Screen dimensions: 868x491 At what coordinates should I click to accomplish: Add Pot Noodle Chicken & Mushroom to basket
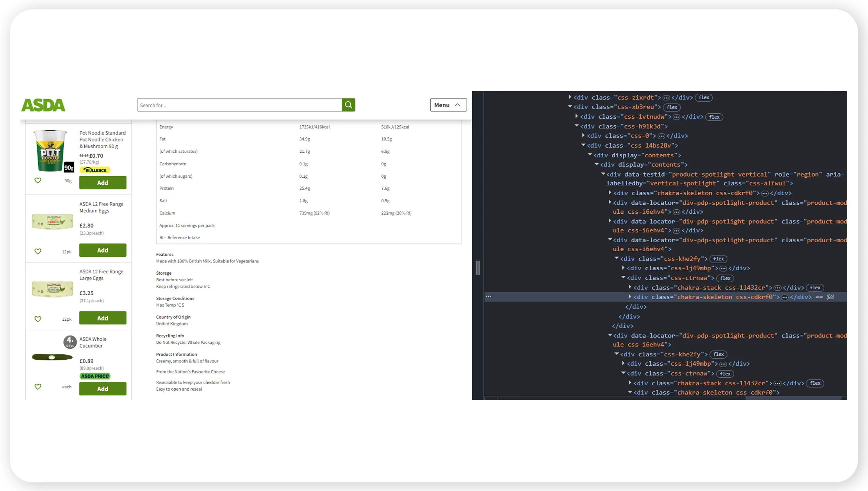103,182
